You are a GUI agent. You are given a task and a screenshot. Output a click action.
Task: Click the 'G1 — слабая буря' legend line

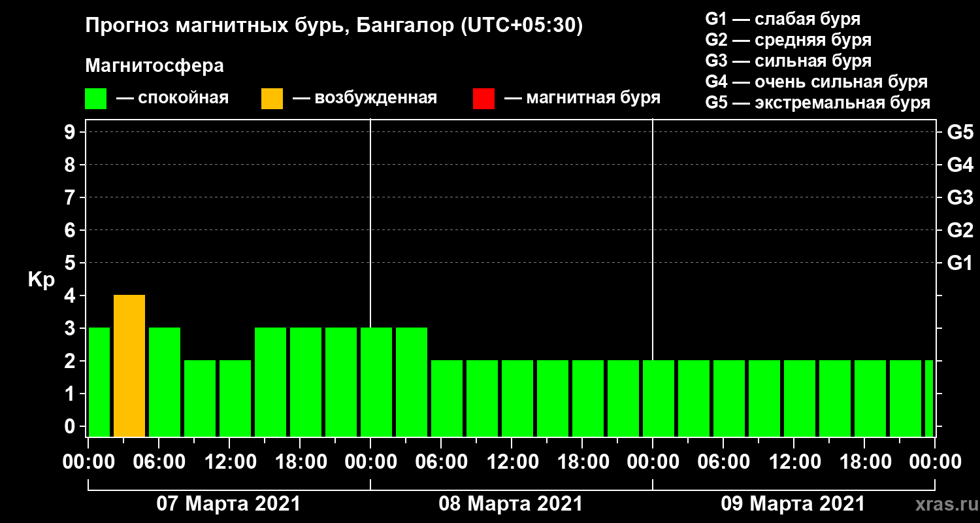coord(783,19)
